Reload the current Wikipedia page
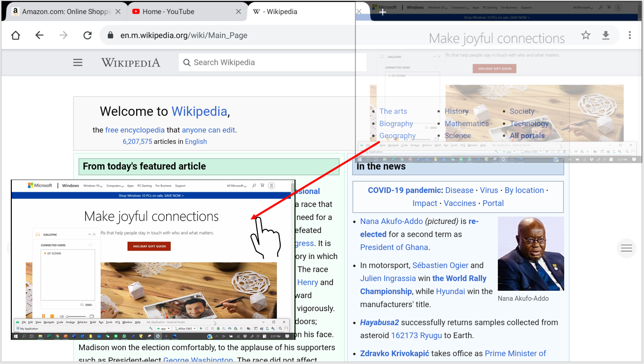644x364 pixels. pyautogui.click(x=88, y=35)
